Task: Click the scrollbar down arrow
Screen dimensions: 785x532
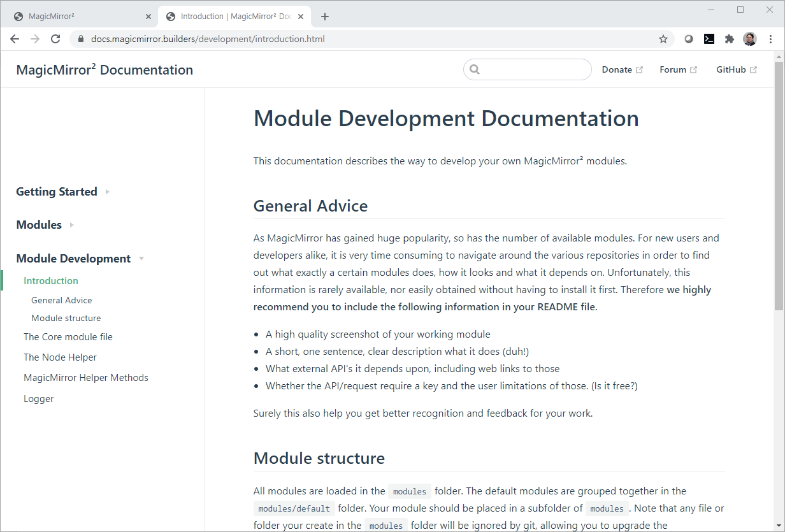Action: click(779, 526)
